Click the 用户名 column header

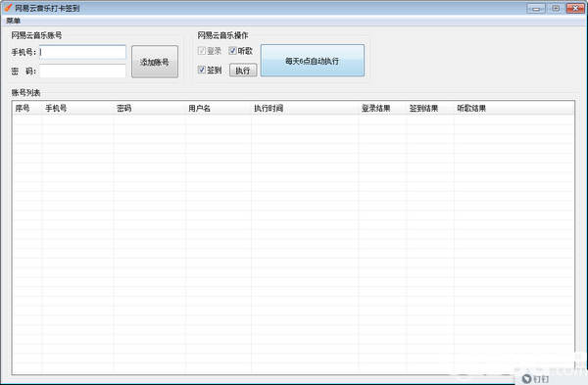219,109
